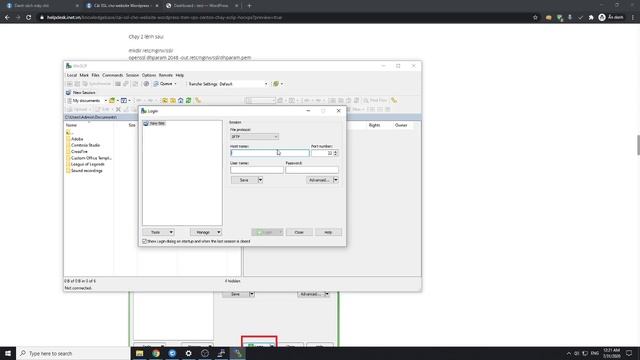Click the Port number spinner arrows
This screenshot has height=360, width=640.
[336, 153]
